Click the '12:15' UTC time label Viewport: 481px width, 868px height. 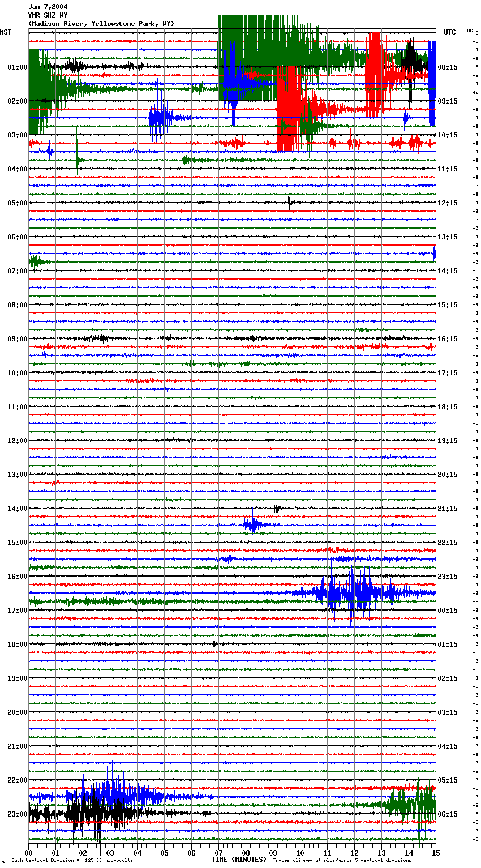[448, 203]
